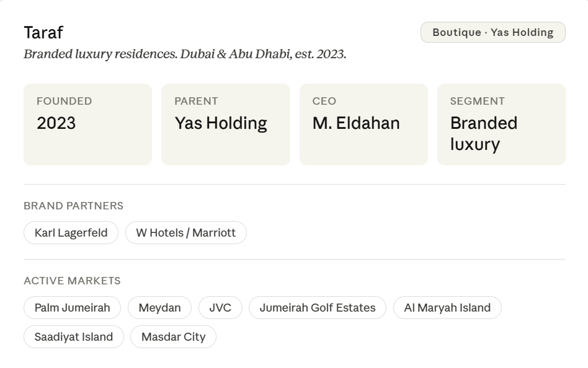Open the Parent Yas Holding card
Image resolution: width=588 pixels, height=368 pixels.
coord(226,125)
